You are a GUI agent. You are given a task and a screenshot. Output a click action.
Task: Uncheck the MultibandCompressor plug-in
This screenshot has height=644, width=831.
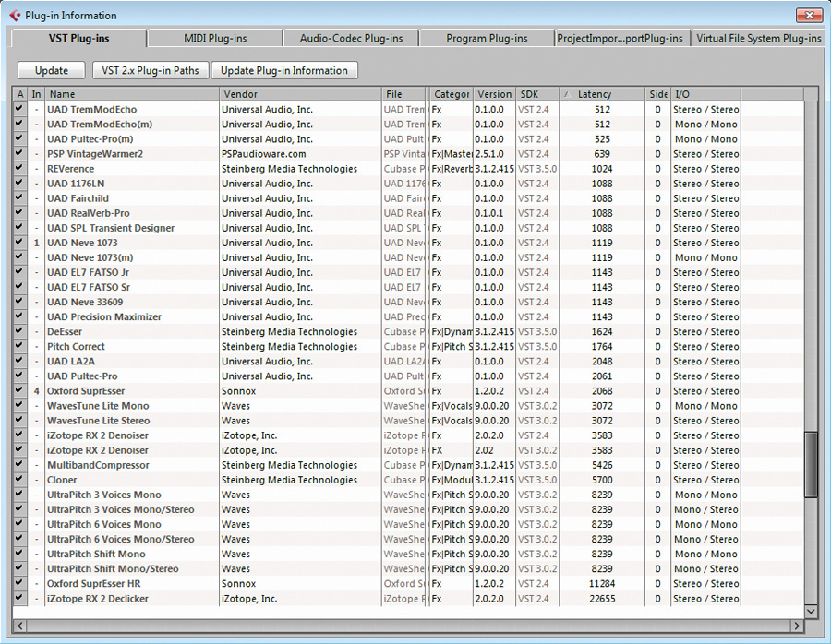(x=19, y=465)
